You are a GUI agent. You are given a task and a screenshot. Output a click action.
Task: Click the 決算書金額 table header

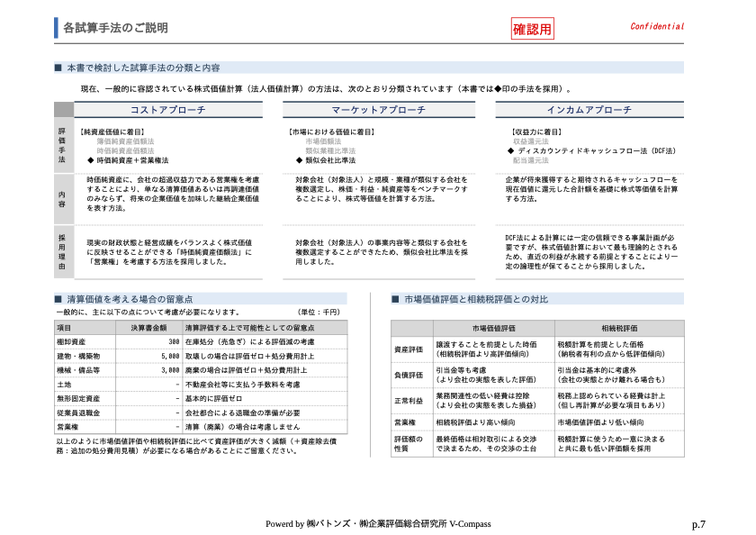(x=149, y=328)
